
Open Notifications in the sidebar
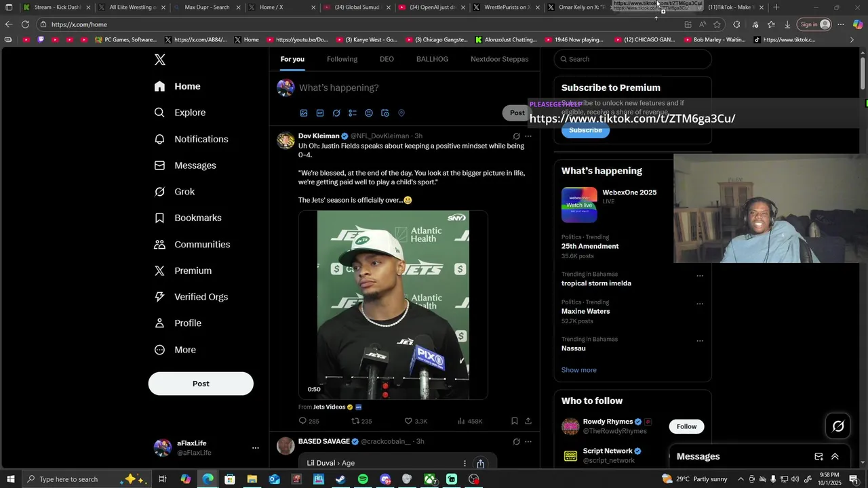191,139
